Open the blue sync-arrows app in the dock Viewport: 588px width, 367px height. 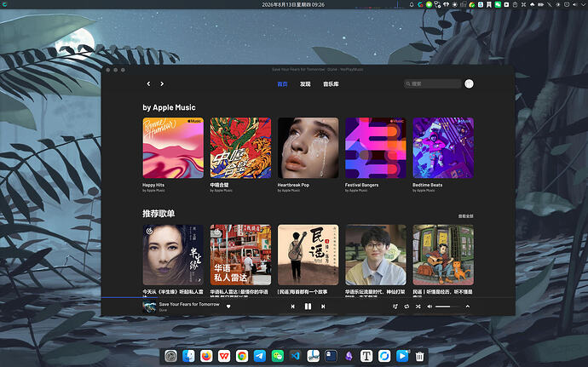(384, 356)
